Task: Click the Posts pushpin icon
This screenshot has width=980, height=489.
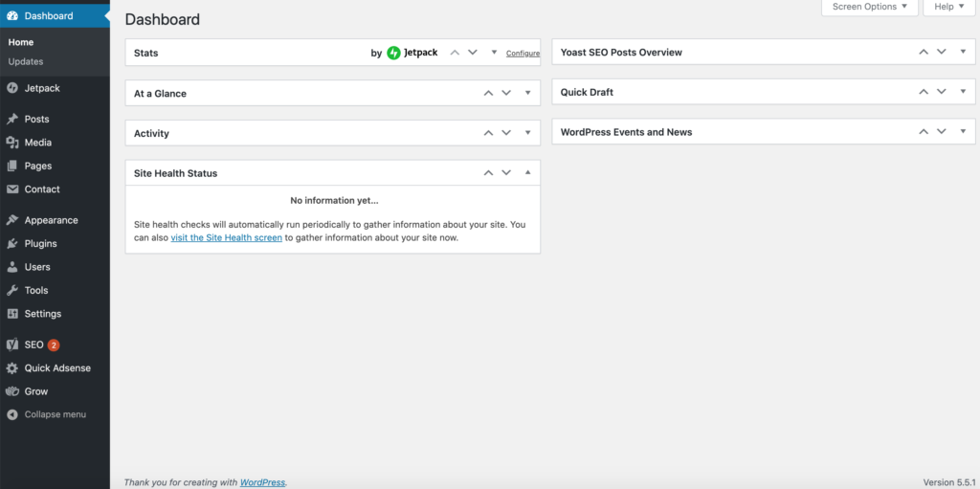Action: (11, 119)
